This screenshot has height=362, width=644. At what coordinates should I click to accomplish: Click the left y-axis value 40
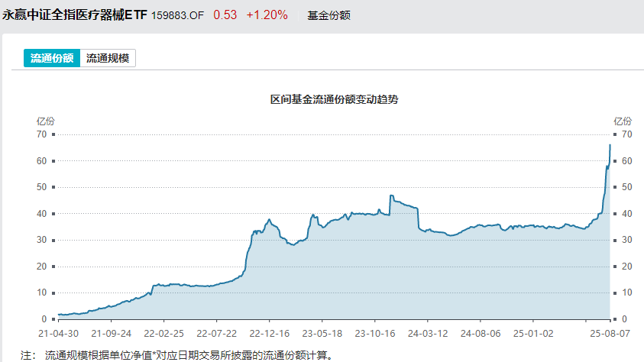click(x=41, y=213)
